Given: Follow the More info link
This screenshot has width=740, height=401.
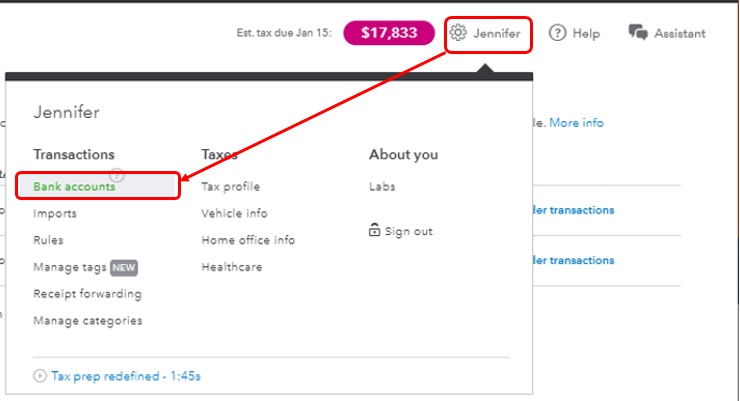Looking at the screenshot, I should click(x=576, y=123).
